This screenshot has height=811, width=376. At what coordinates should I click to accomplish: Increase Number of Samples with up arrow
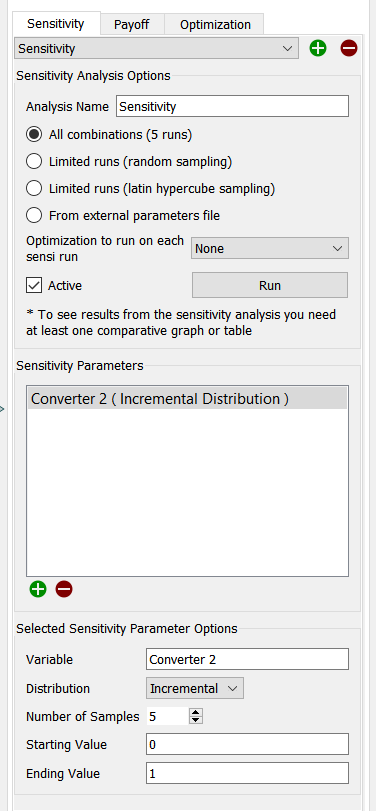[195, 713]
